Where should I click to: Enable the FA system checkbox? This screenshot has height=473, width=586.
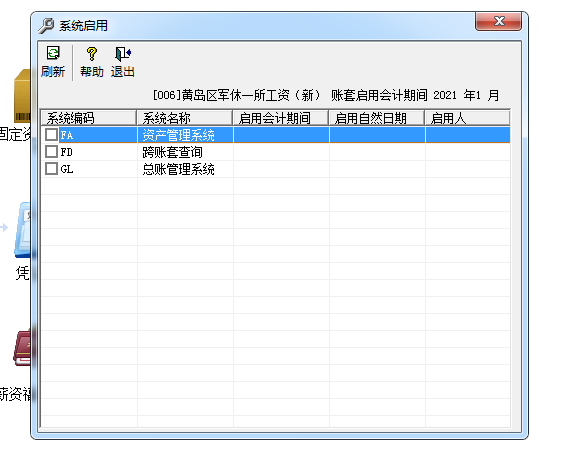tap(51, 135)
